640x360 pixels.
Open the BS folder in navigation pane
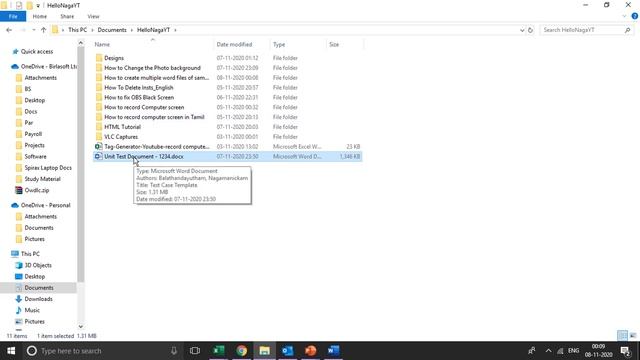[x=27, y=89]
